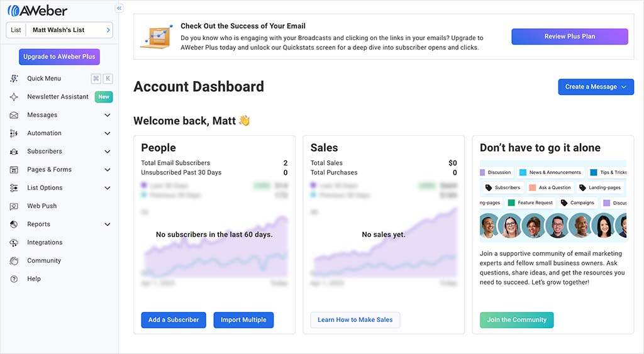
Task: Click the Automation icon in sidebar
Action: tap(14, 133)
